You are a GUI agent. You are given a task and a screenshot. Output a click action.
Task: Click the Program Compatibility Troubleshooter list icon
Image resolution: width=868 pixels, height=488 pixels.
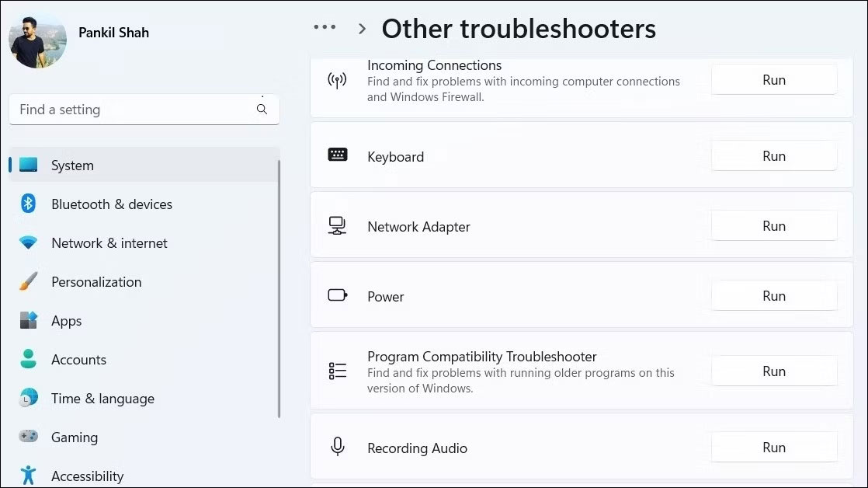click(337, 371)
